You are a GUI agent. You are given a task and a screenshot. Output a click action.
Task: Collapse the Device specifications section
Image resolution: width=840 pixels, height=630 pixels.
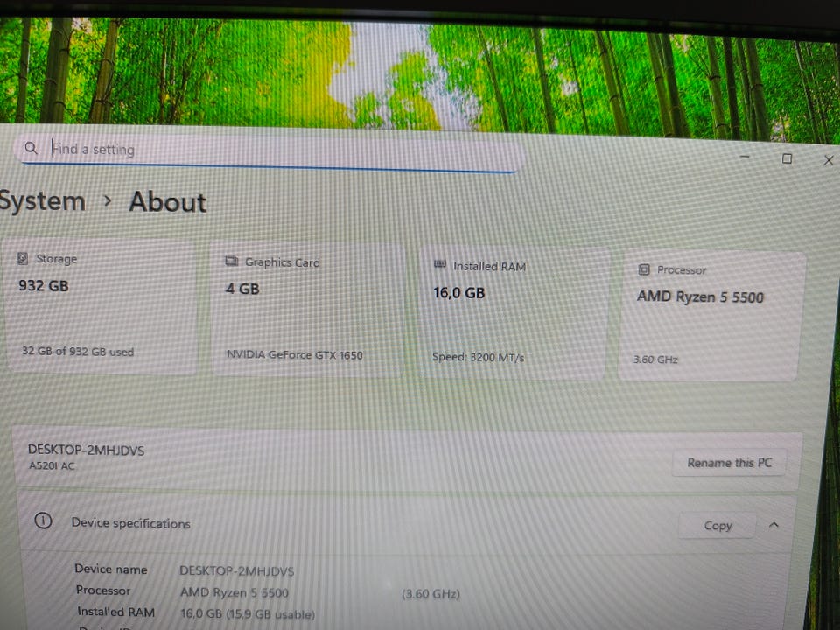click(x=773, y=525)
